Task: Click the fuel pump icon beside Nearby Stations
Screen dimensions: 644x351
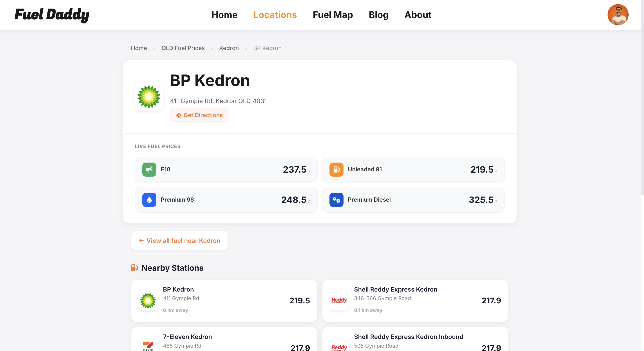Action: point(134,268)
